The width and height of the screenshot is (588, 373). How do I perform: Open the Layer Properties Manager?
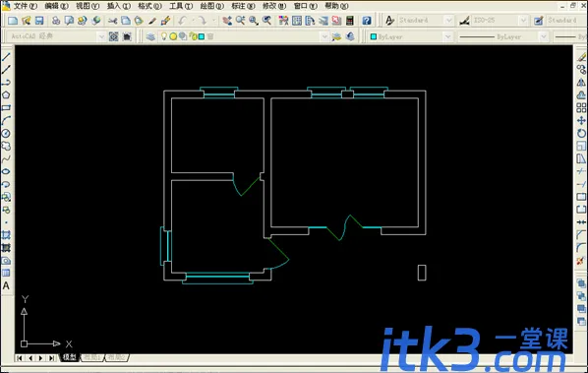[150, 36]
